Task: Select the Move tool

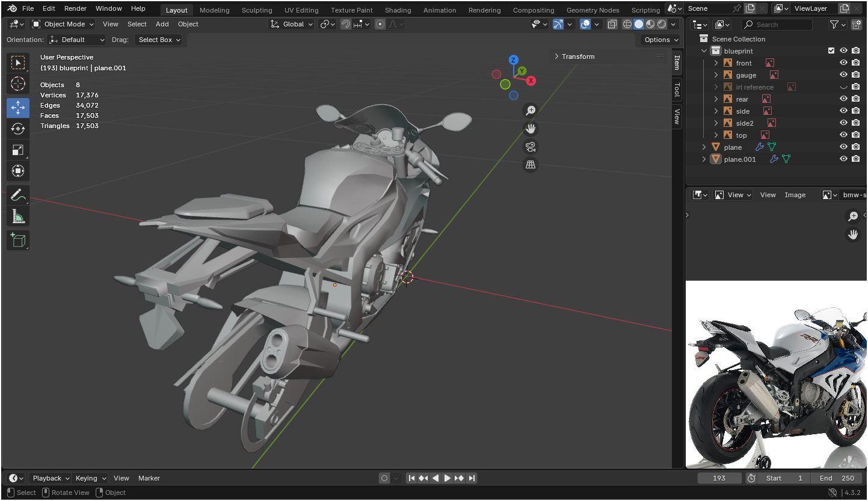Action: tap(18, 108)
